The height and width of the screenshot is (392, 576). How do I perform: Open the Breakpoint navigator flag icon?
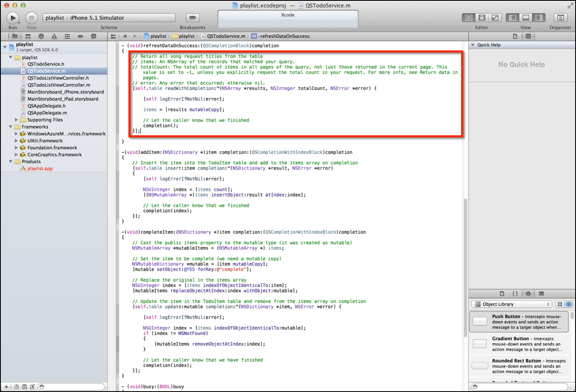pyautogui.click(x=80, y=36)
